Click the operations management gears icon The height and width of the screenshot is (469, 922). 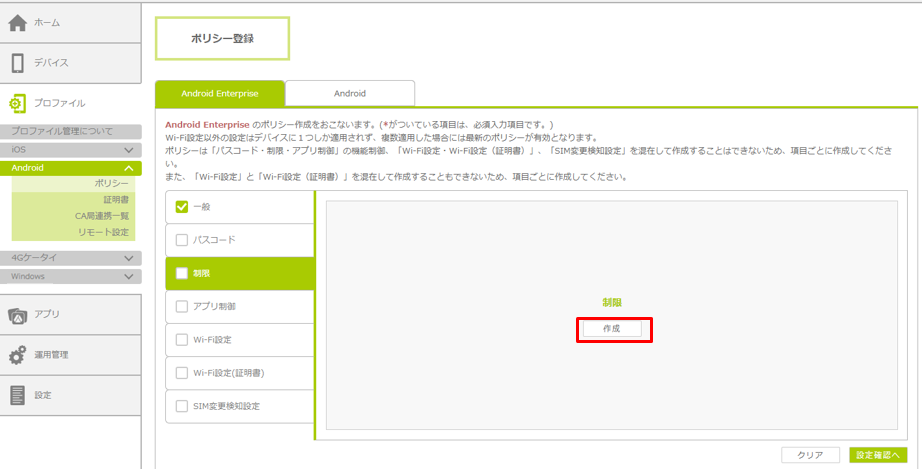tap(17, 355)
